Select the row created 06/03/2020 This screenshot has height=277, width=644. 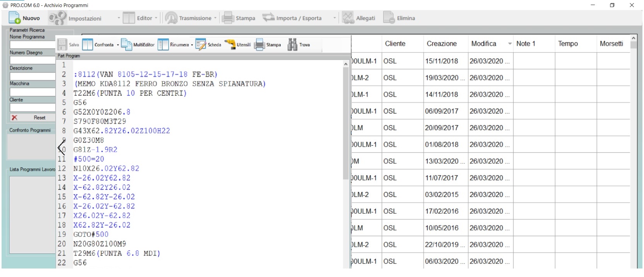click(x=491, y=261)
